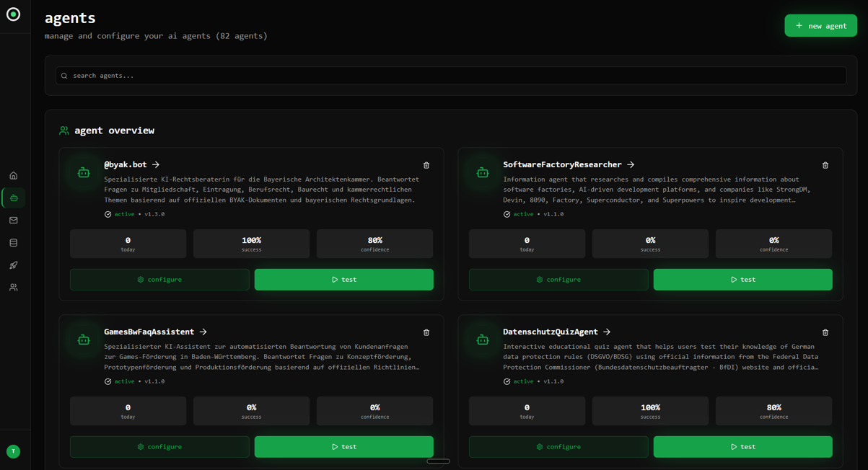This screenshot has width=868, height=470.
Task: Create a new agent
Action: tap(820, 25)
